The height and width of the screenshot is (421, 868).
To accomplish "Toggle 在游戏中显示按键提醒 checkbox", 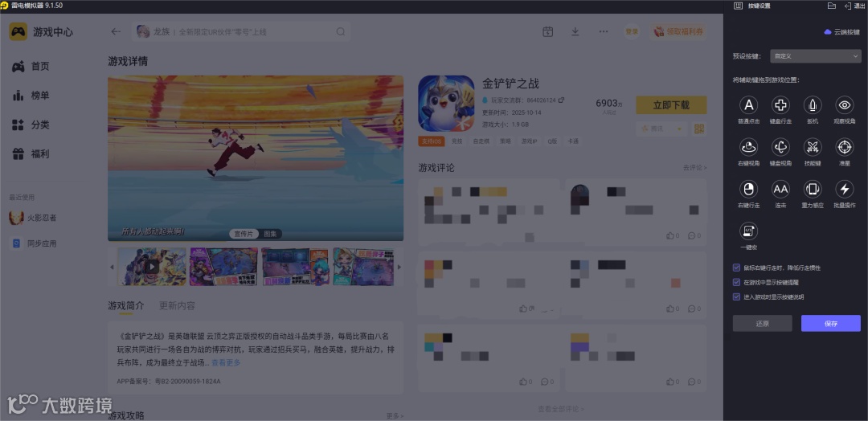I will click(x=736, y=282).
